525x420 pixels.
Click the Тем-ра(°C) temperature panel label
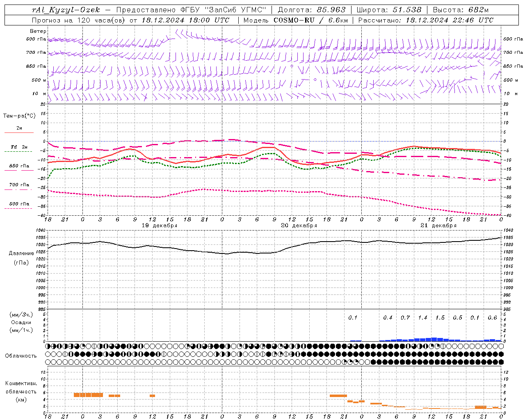[x=19, y=116]
